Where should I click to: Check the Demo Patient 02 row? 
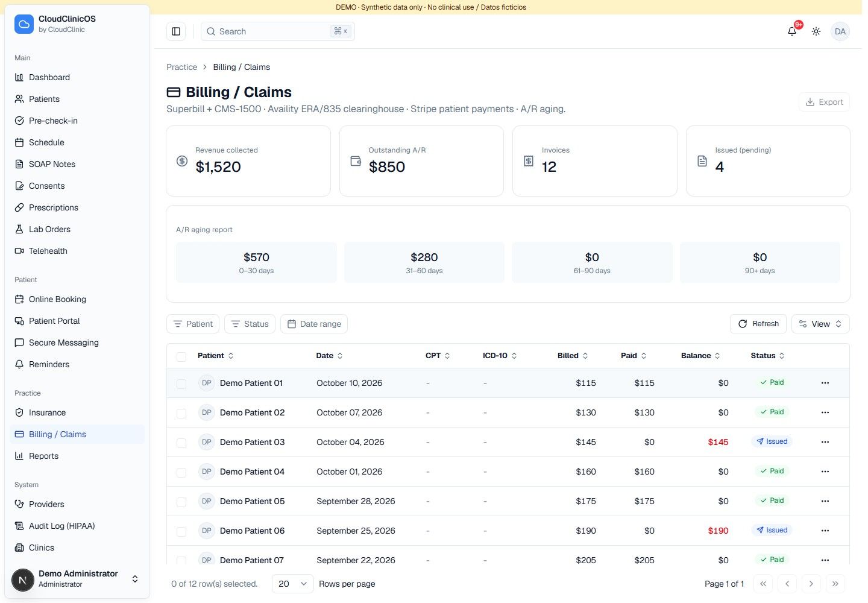181,413
